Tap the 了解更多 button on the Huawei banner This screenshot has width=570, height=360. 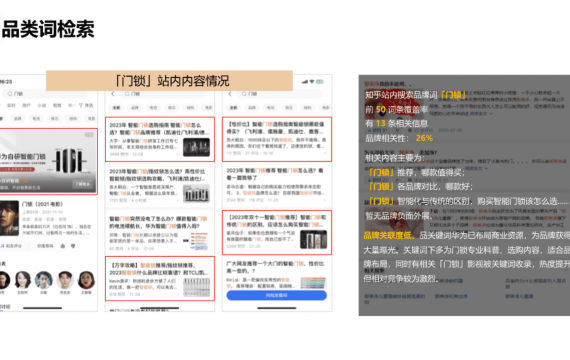[83, 184]
